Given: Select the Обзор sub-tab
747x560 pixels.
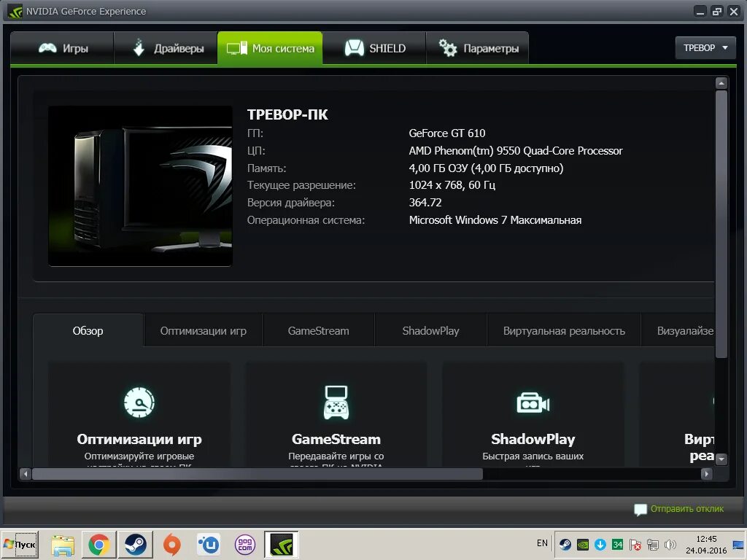Looking at the screenshot, I should click(88, 330).
